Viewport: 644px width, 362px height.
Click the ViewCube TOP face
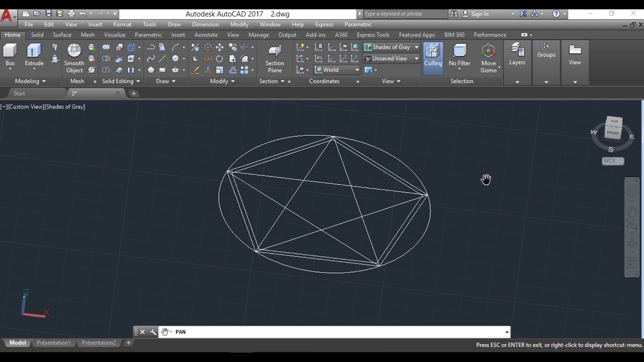click(x=614, y=122)
